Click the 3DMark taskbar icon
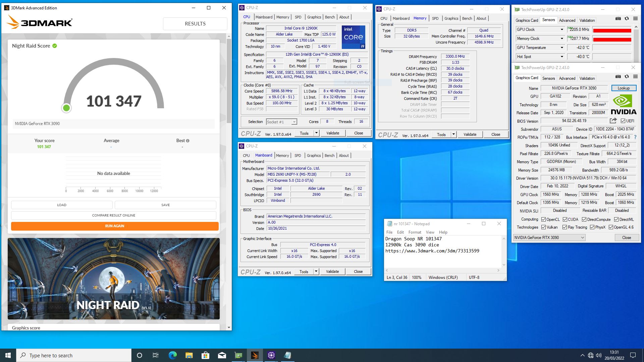Screen dimensions: 644x362 coord(255,355)
